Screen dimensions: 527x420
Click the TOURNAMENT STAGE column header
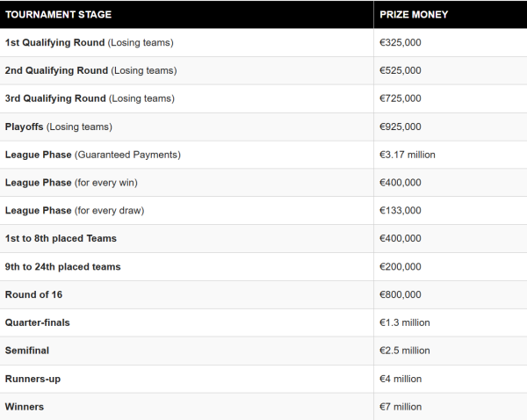pyautogui.click(x=58, y=14)
